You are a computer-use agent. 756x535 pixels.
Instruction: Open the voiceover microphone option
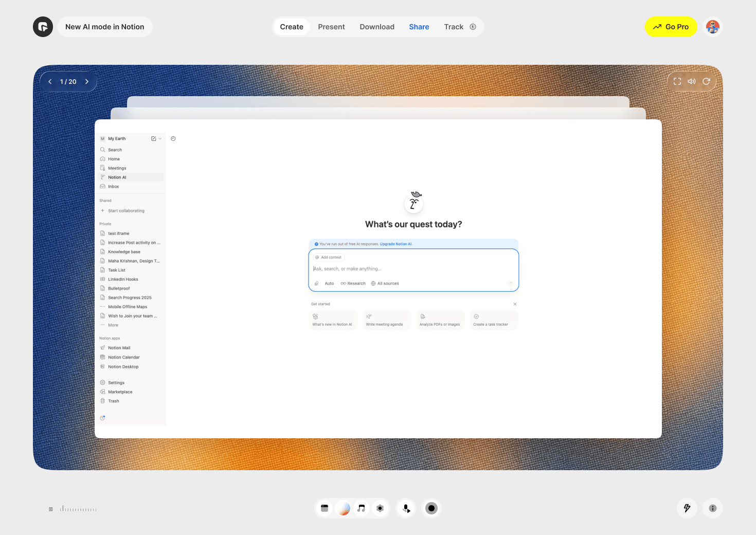[x=406, y=508]
